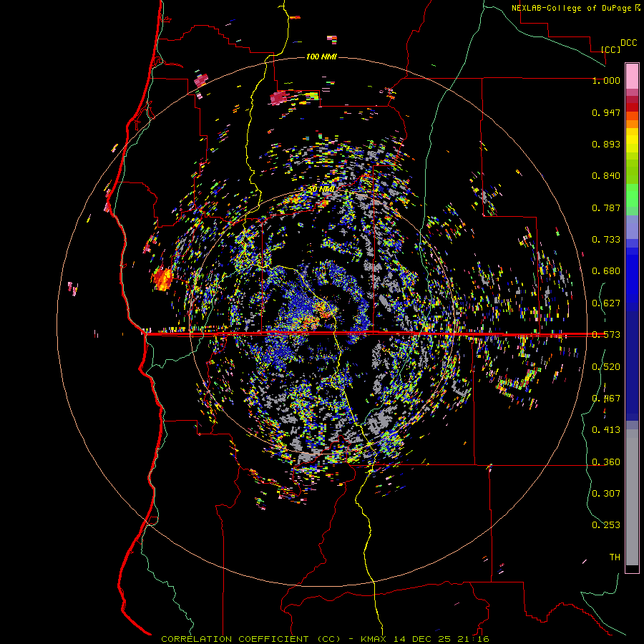644x644 pixels.
Task: Select the 0.413 scale value
Action: pyautogui.click(x=606, y=430)
